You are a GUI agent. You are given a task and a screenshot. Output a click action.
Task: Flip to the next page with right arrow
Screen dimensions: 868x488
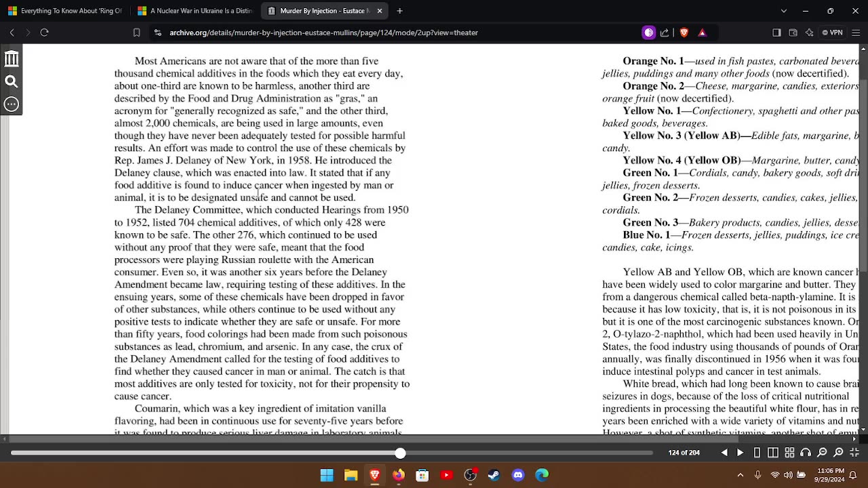click(741, 453)
